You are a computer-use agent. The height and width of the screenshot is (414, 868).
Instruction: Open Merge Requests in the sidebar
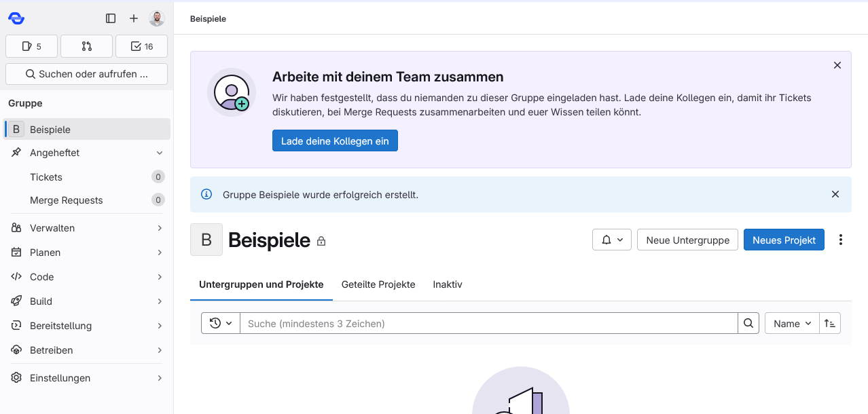(x=87, y=200)
